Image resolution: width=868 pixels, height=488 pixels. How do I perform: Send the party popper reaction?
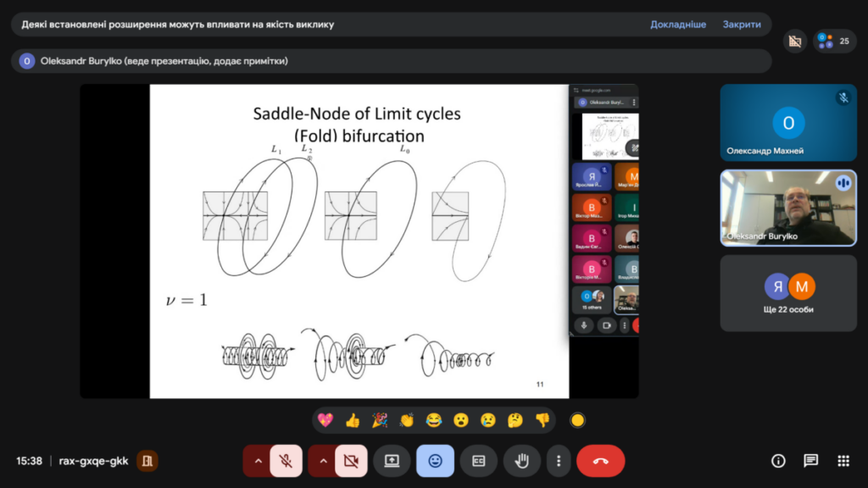point(380,420)
